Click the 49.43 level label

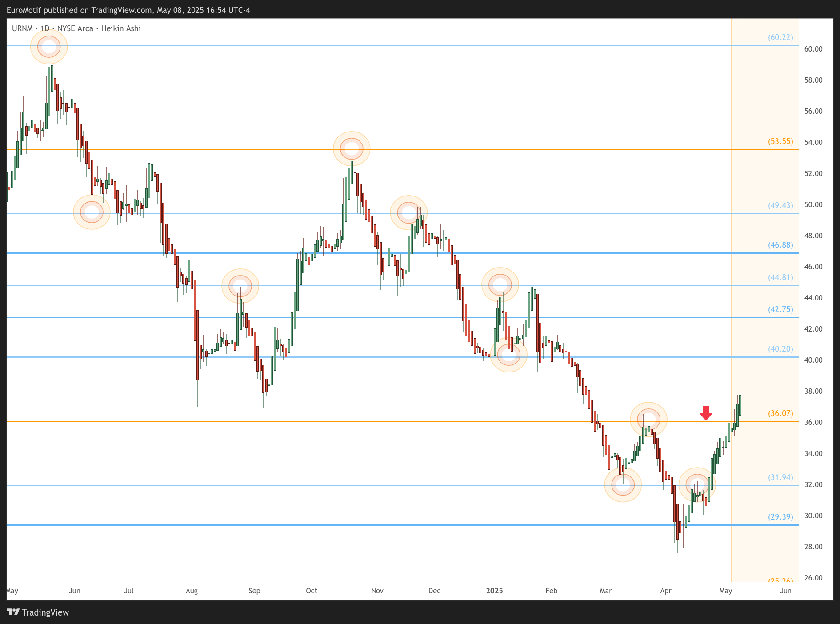click(780, 205)
